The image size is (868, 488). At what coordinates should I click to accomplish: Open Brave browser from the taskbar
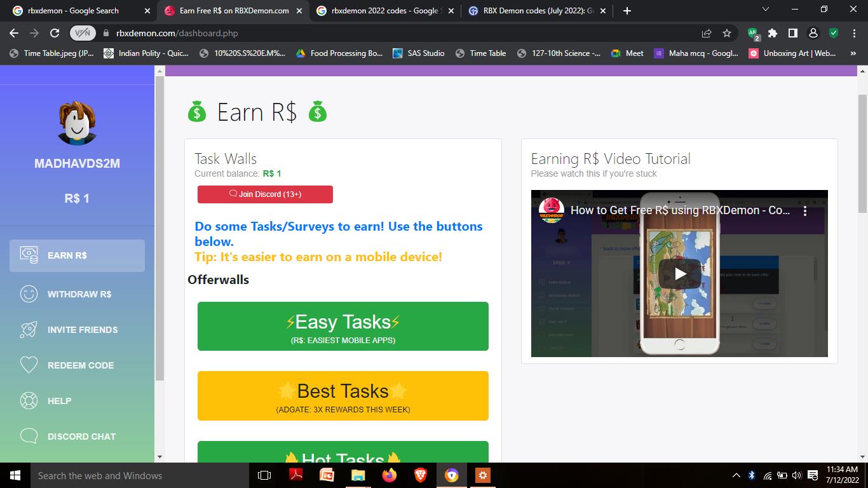tap(420, 475)
